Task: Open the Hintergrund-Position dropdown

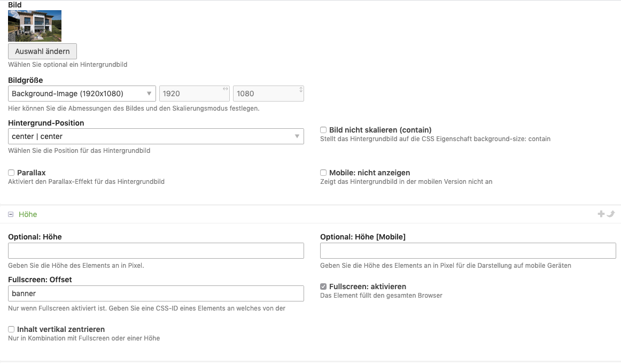Action: [x=156, y=136]
